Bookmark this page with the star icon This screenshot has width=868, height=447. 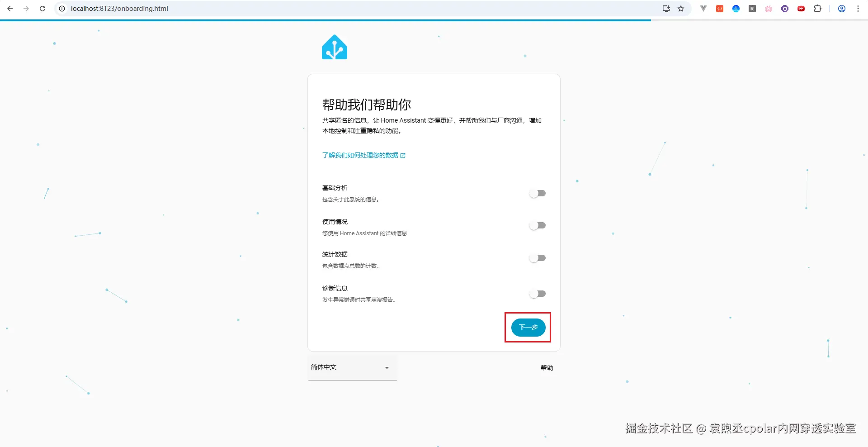pos(681,9)
